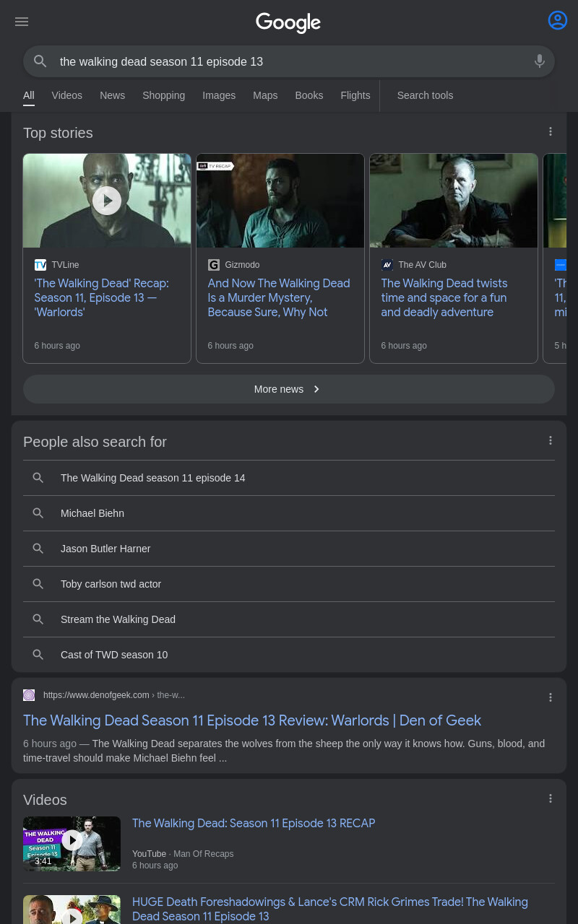
Task: Activate voice search microphone
Action: click(x=539, y=61)
